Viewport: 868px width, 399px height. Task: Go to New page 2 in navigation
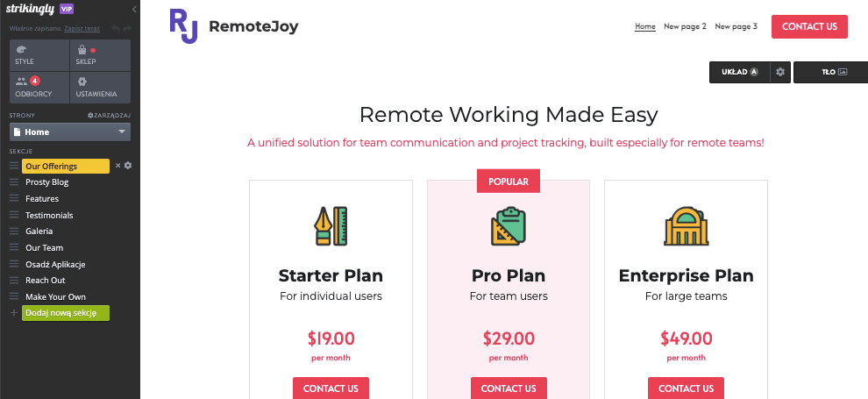pyautogui.click(x=685, y=26)
